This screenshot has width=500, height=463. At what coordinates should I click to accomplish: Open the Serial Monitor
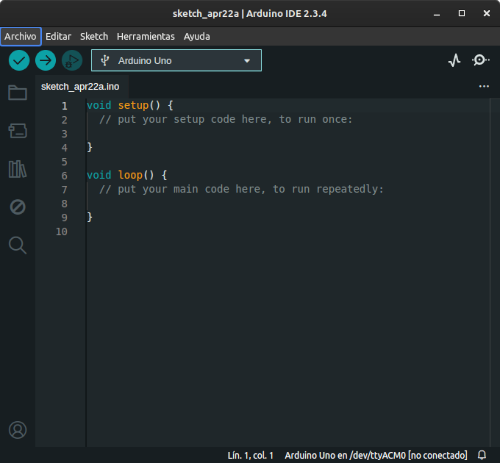[x=480, y=60]
